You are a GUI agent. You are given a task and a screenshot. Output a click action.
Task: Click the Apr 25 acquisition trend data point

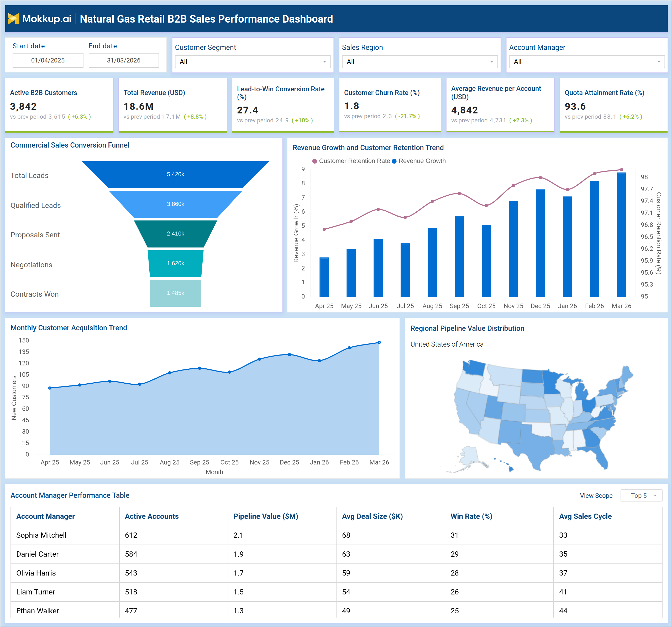(x=50, y=388)
